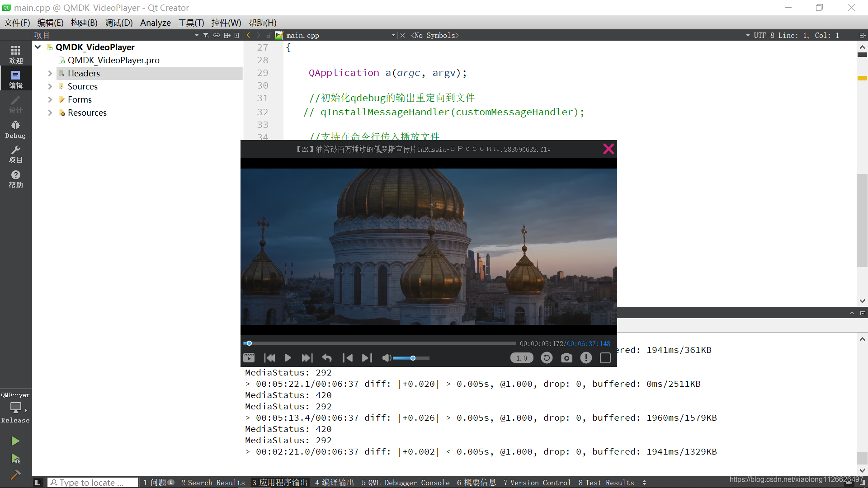Close the video player with pink X
The height and width of the screenshot is (488, 868).
609,149
